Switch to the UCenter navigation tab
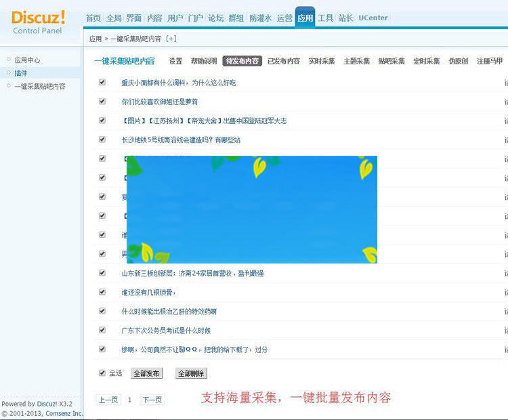 pos(373,18)
